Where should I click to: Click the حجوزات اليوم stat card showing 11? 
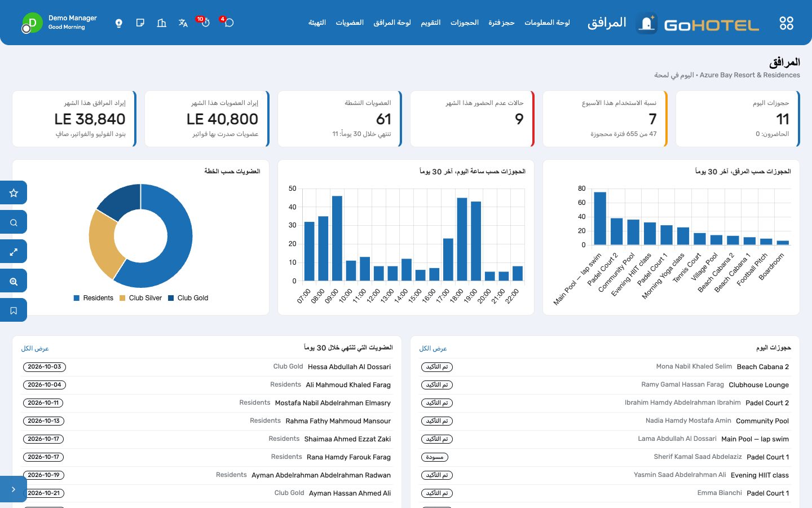point(738,119)
